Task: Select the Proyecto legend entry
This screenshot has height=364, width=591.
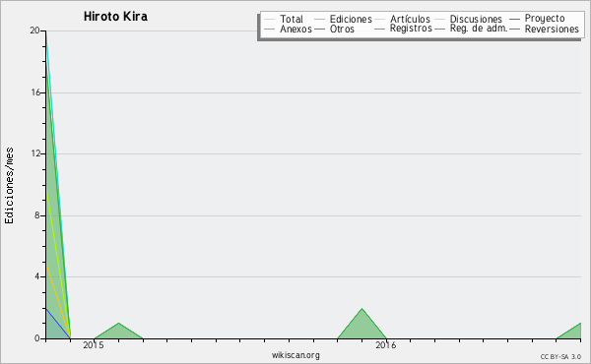Action: pyautogui.click(x=545, y=19)
